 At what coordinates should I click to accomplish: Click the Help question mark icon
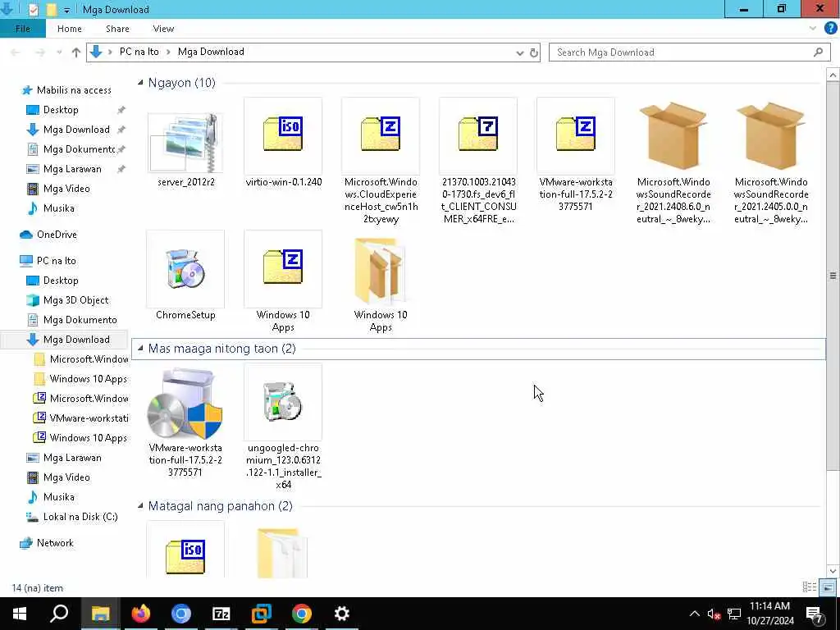point(830,29)
